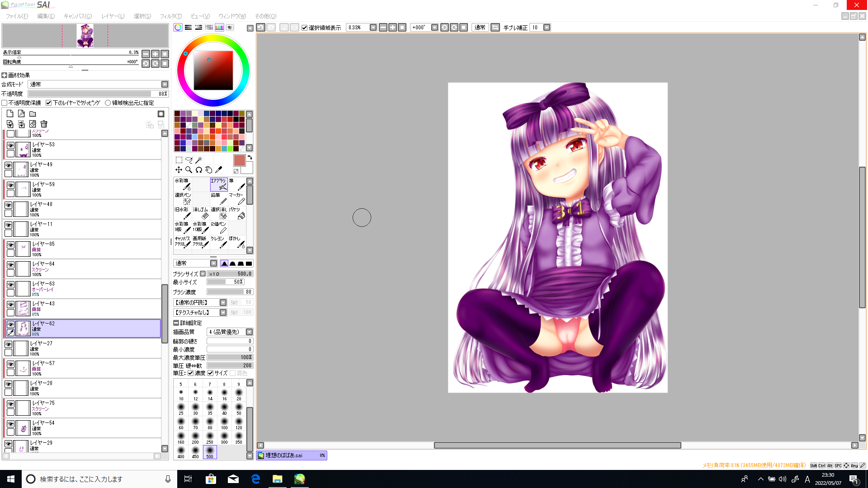Choose the 水彩筆 watercolor brush
The height and width of the screenshot is (488, 868).
(x=183, y=184)
